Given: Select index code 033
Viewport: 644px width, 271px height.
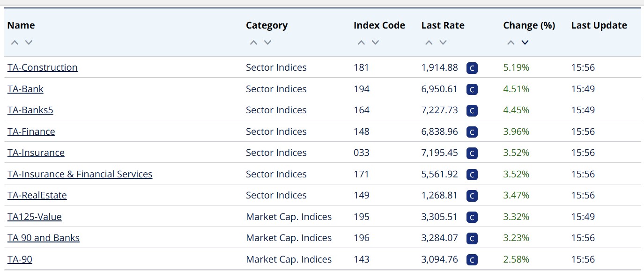Looking at the screenshot, I should 362,153.
